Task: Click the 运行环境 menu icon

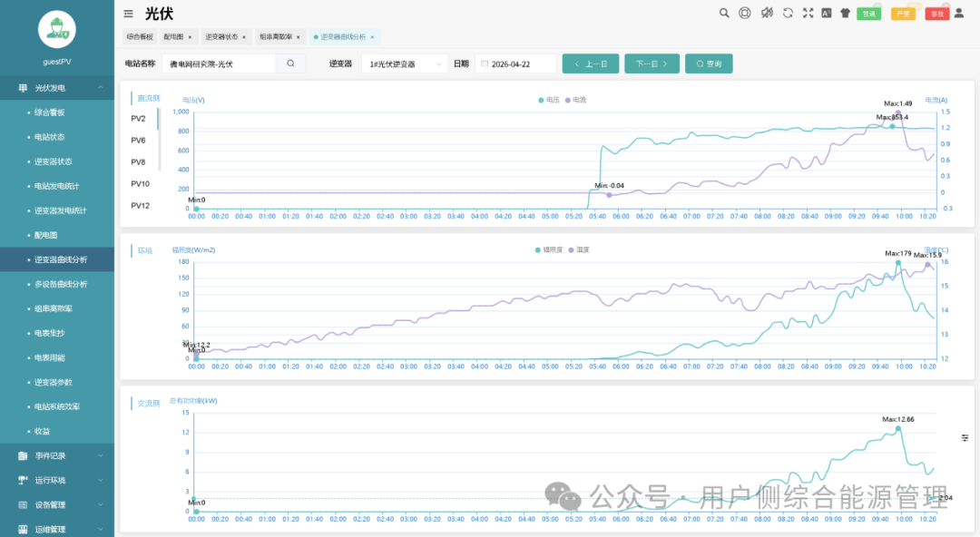Action: coord(23,480)
